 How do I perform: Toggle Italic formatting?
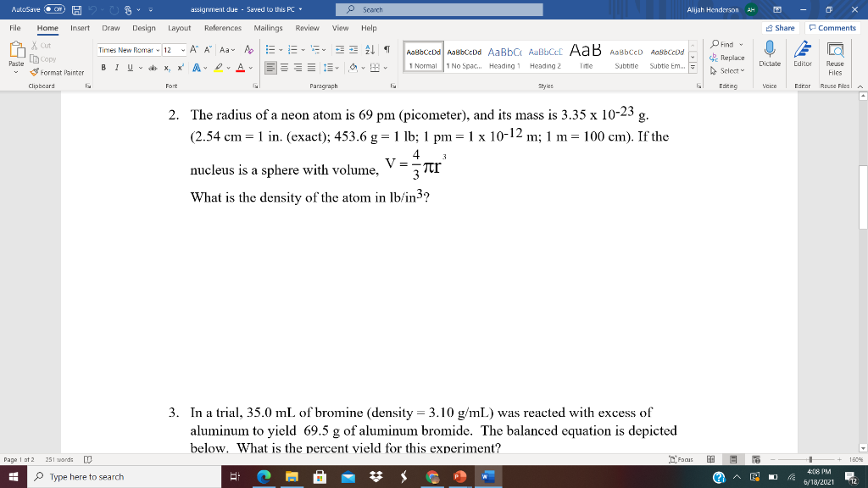pyautogui.click(x=116, y=68)
